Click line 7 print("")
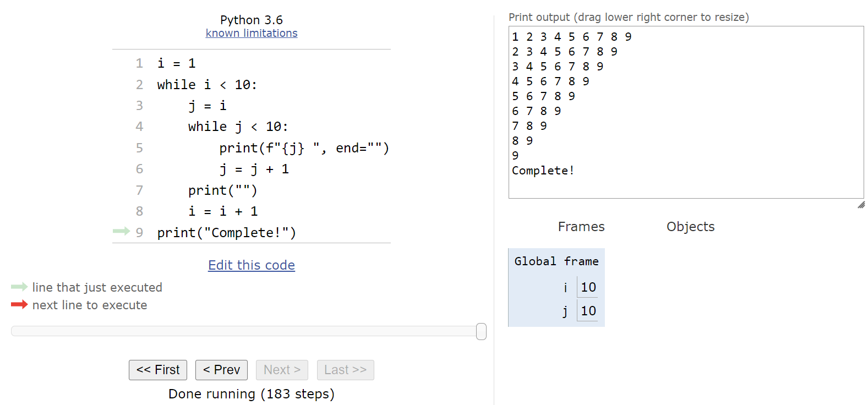The image size is (868, 405). point(222,190)
